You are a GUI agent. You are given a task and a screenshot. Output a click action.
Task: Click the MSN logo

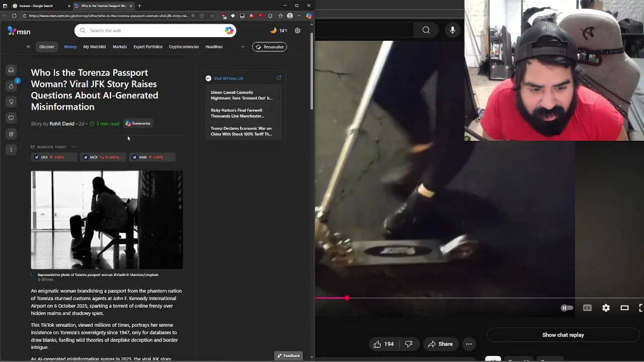pyautogui.click(x=19, y=31)
